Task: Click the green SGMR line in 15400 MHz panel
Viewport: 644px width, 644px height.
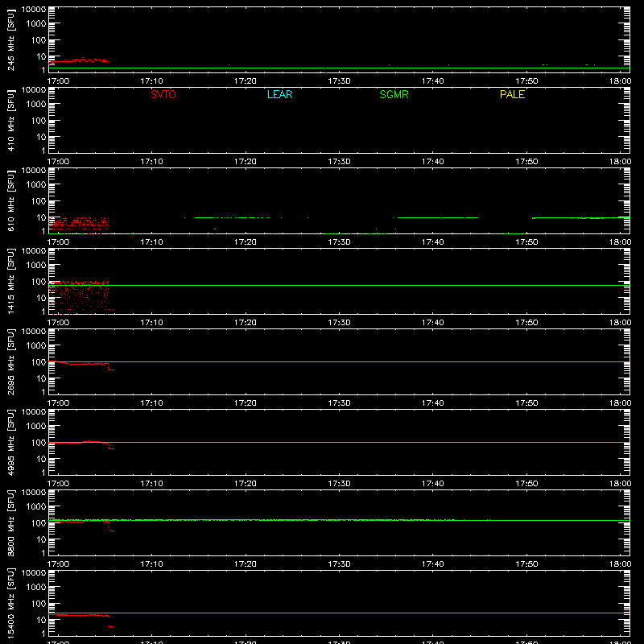Action: coord(339,613)
